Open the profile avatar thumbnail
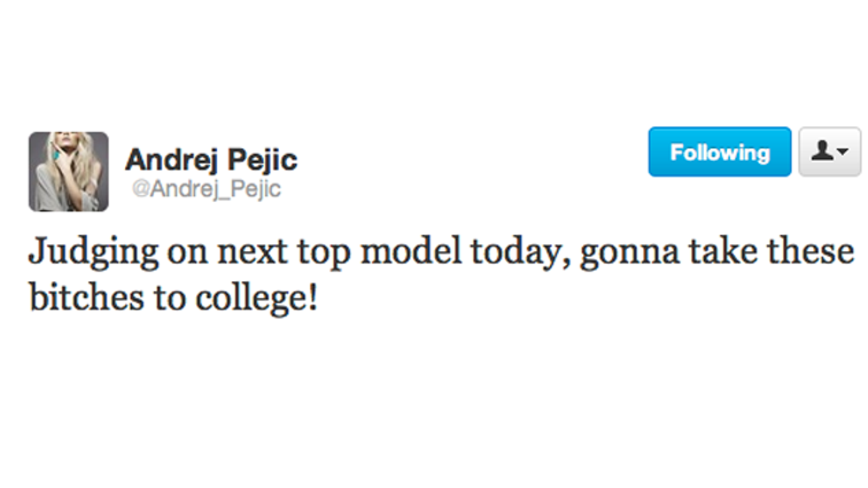 tap(70, 169)
